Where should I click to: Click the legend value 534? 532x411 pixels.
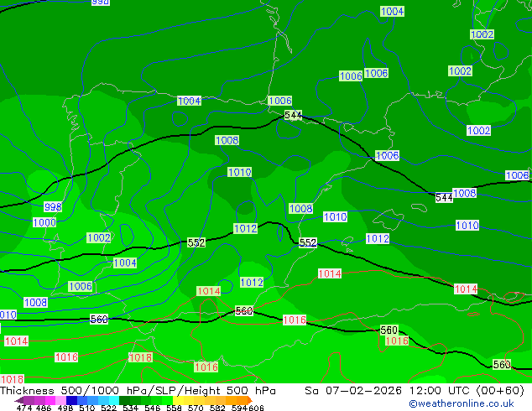[130, 408]
